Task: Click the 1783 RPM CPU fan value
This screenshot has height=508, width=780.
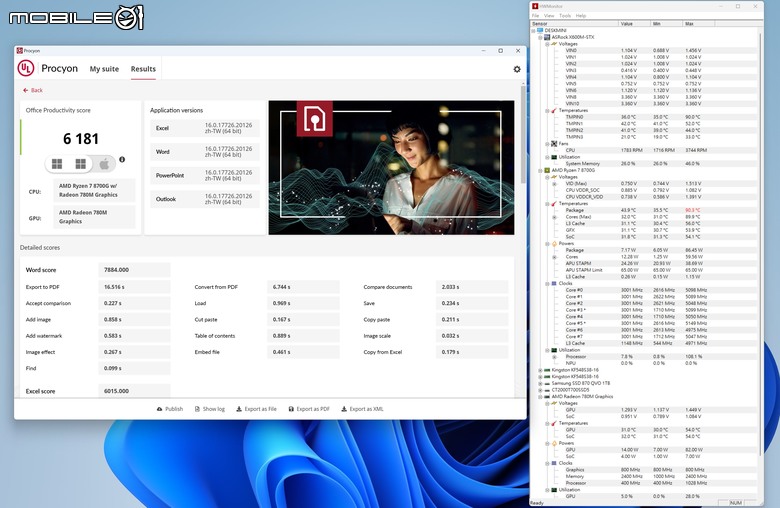Action: pos(632,150)
